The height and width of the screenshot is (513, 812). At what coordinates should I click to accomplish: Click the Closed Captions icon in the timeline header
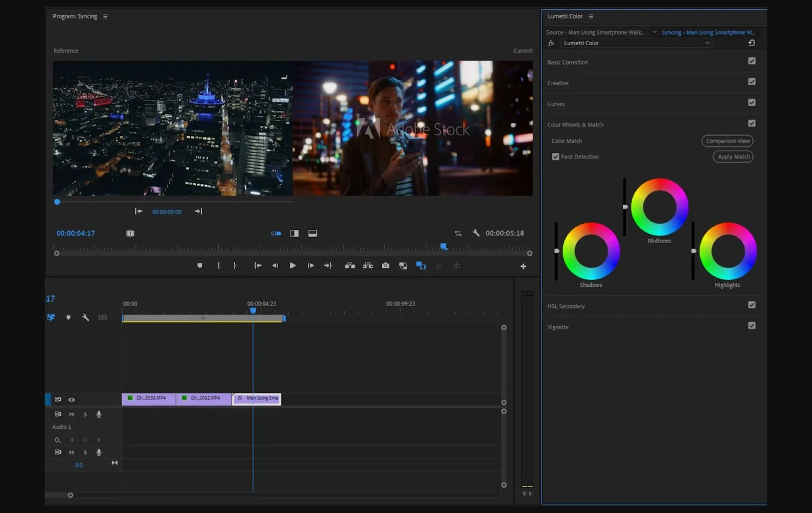[x=103, y=317]
